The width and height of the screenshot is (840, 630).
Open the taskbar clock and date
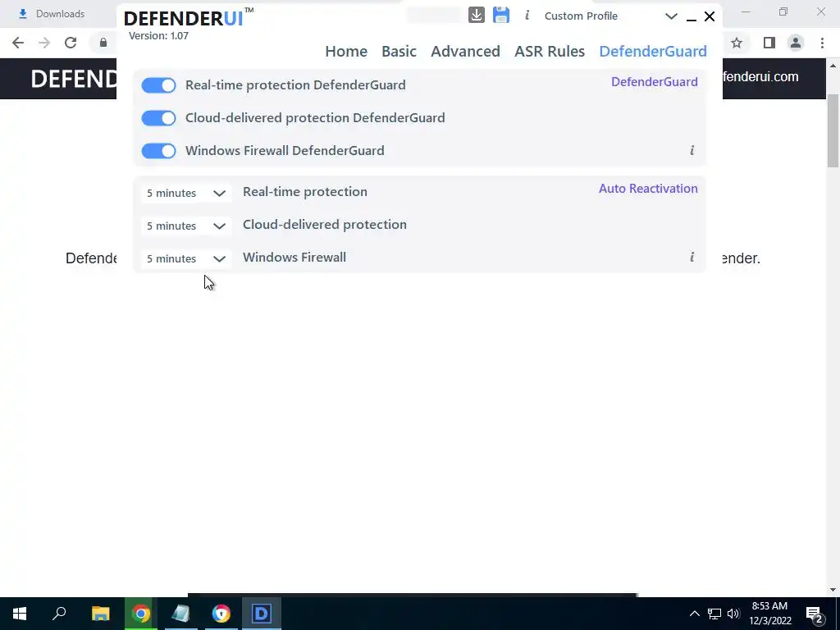click(x=769, y=614)
